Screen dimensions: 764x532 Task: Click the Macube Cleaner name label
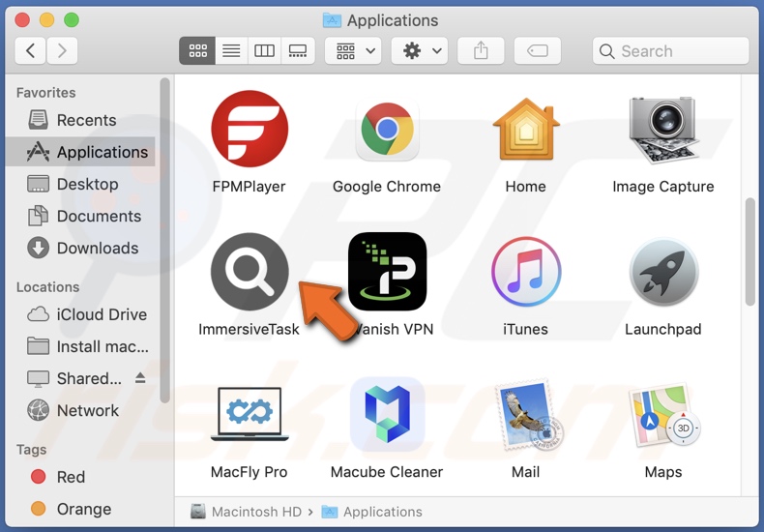point(387,472)
